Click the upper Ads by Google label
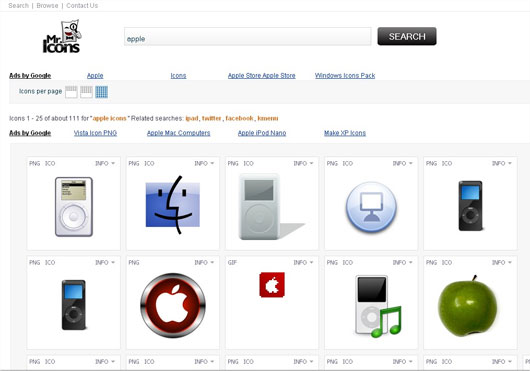The width and height of the screenshot is (530, 371). [x=30, y=76]
